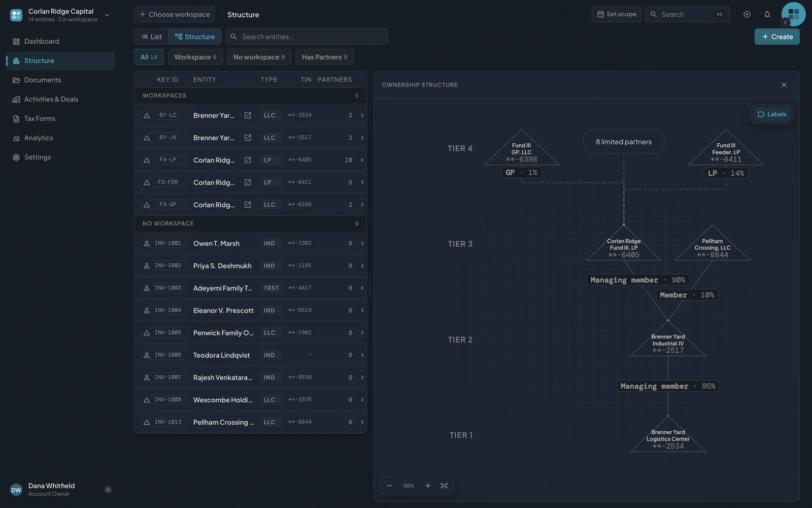This screenshot has width=812, height=508.
Task: Click the Search entities field
Action: [307, 37]
